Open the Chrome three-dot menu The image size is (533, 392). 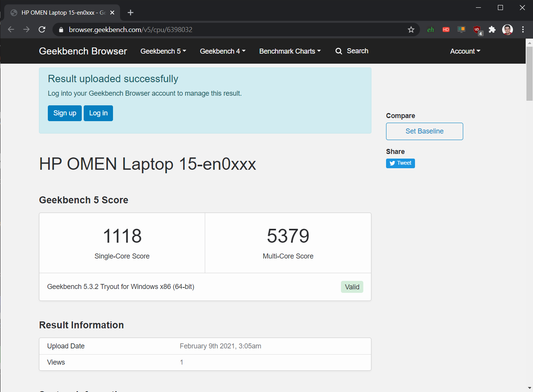pos(523,30)
